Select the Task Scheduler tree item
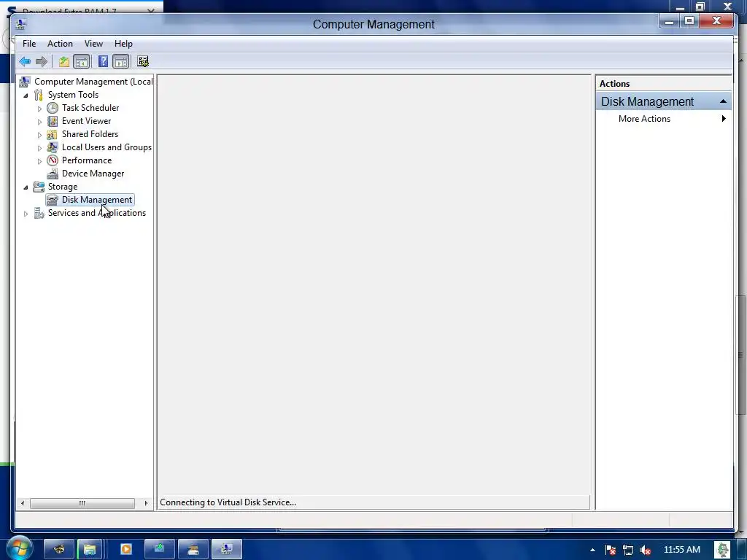This screenshot has width=747, height=560. tap(90, 108)
